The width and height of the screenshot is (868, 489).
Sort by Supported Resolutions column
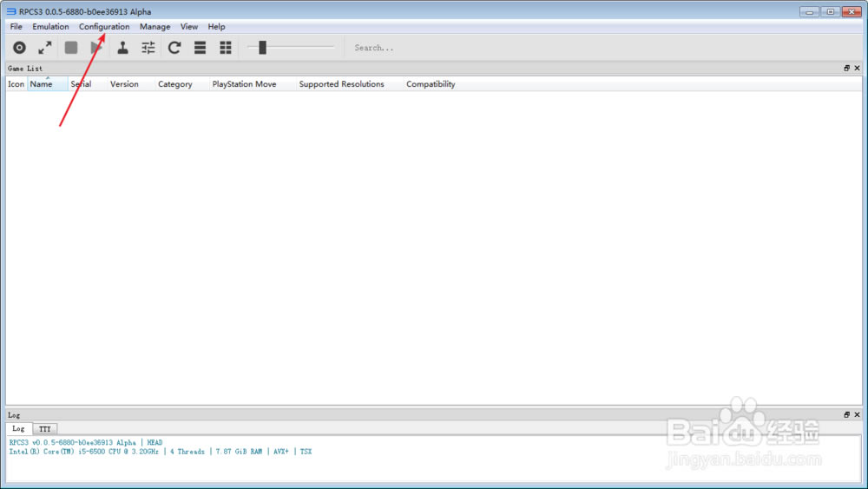[x=341, y=84]
